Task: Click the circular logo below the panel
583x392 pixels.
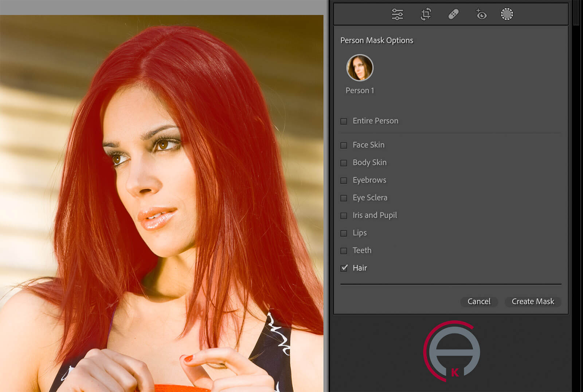Action: click(452, 351)
